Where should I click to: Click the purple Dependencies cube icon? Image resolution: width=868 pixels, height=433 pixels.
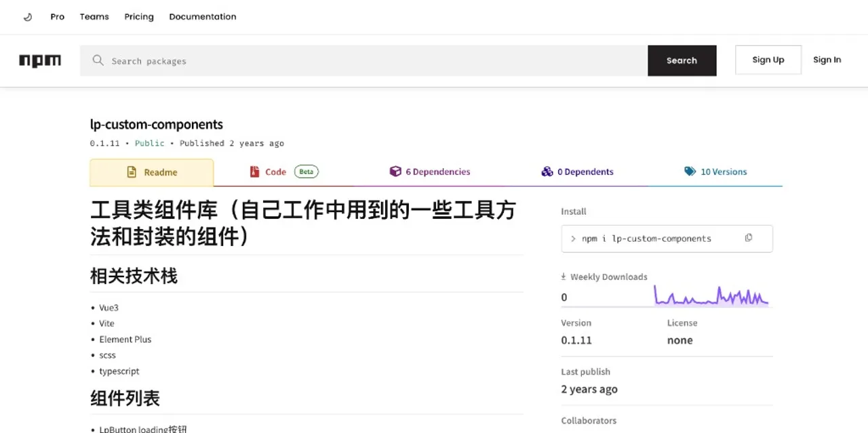[395, 171]
